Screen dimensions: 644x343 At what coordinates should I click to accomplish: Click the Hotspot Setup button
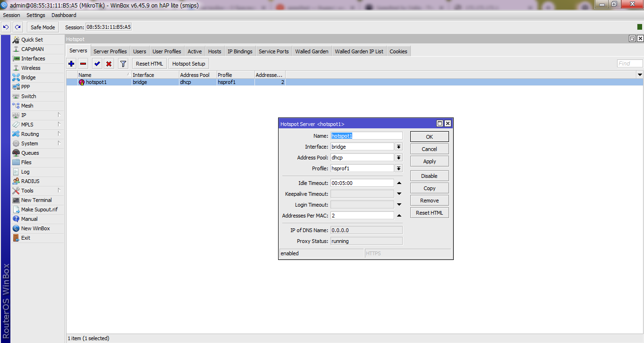(x=188, y=64)
